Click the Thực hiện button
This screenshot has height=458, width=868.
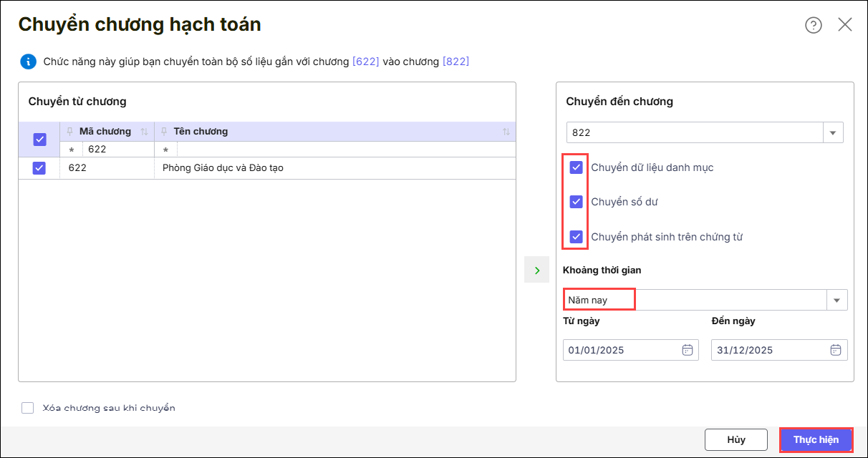[x=816, y=439]
